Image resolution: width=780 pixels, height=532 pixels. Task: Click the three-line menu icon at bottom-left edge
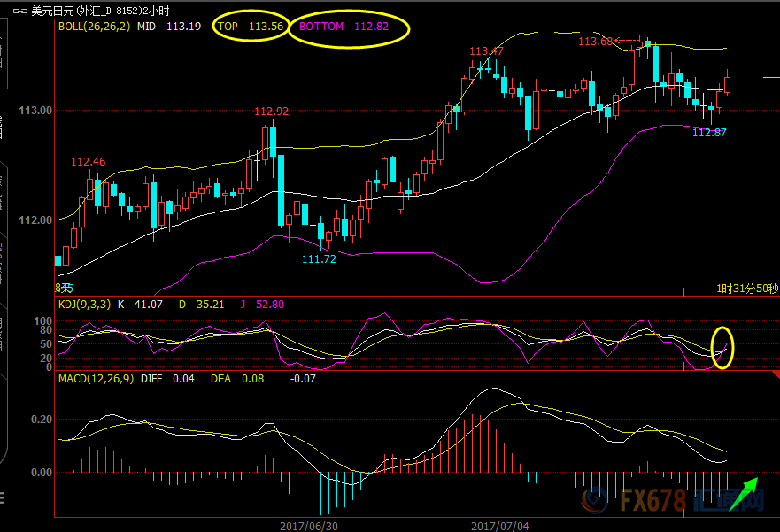pos(2,497)
